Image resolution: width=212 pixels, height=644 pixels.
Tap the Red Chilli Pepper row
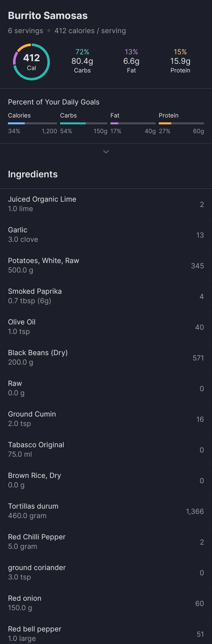click(x=106, y=542)
